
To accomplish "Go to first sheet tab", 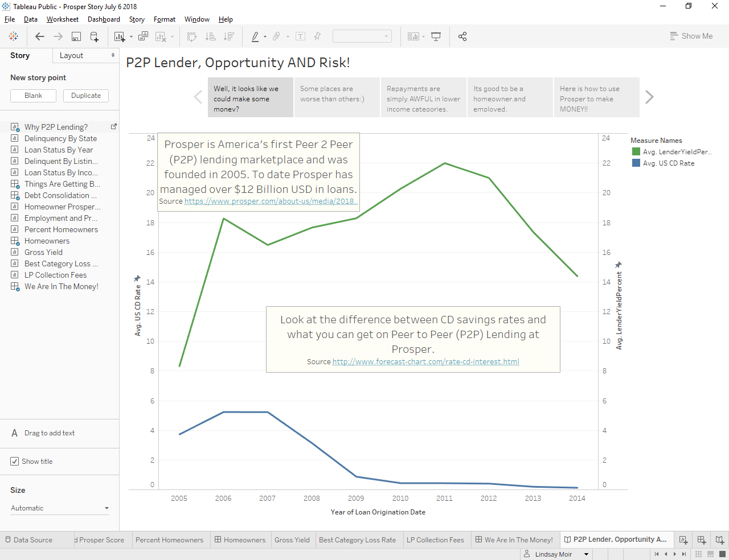I will point(657,554).
